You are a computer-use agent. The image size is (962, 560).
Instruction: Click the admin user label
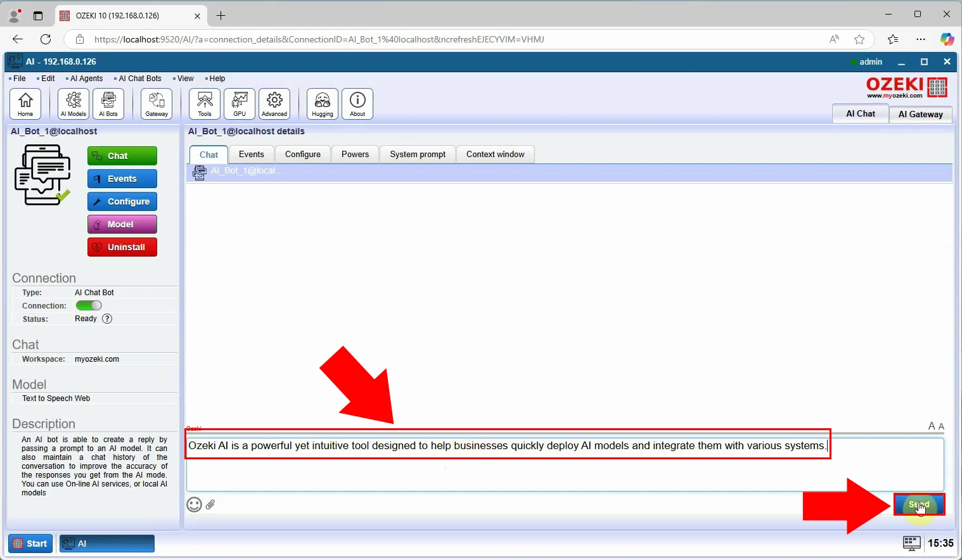(871, 61)
